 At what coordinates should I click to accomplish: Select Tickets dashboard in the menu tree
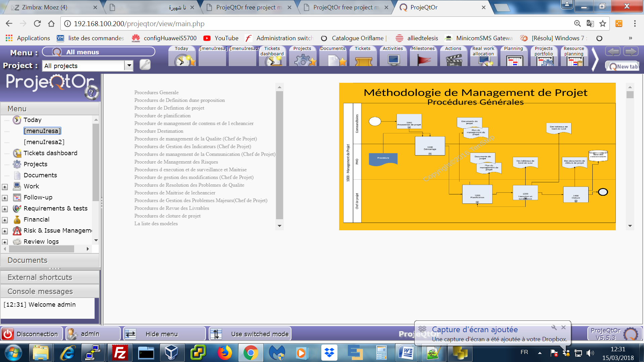click(50, 153)
